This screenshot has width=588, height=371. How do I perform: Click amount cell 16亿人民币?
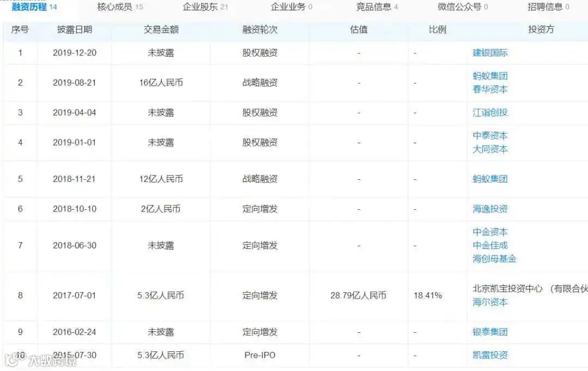pos(161,82)
